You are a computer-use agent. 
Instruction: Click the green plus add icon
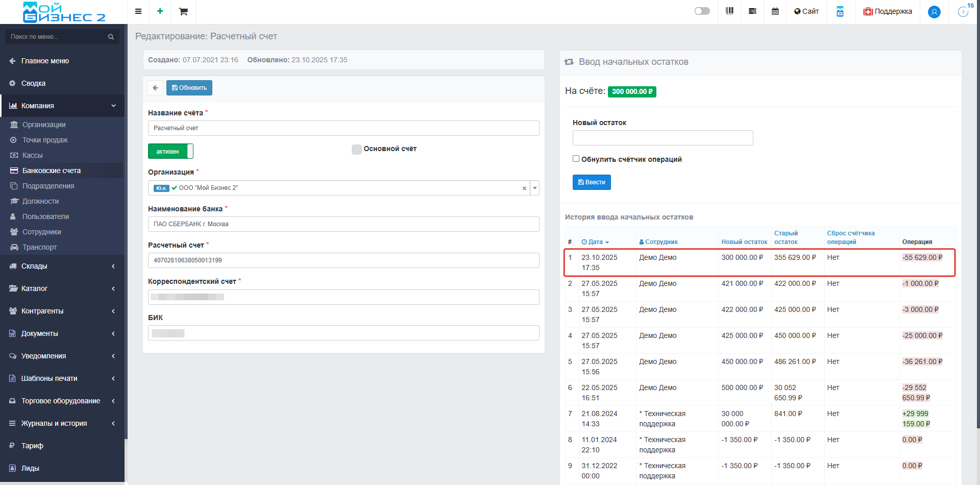(160, 11)
